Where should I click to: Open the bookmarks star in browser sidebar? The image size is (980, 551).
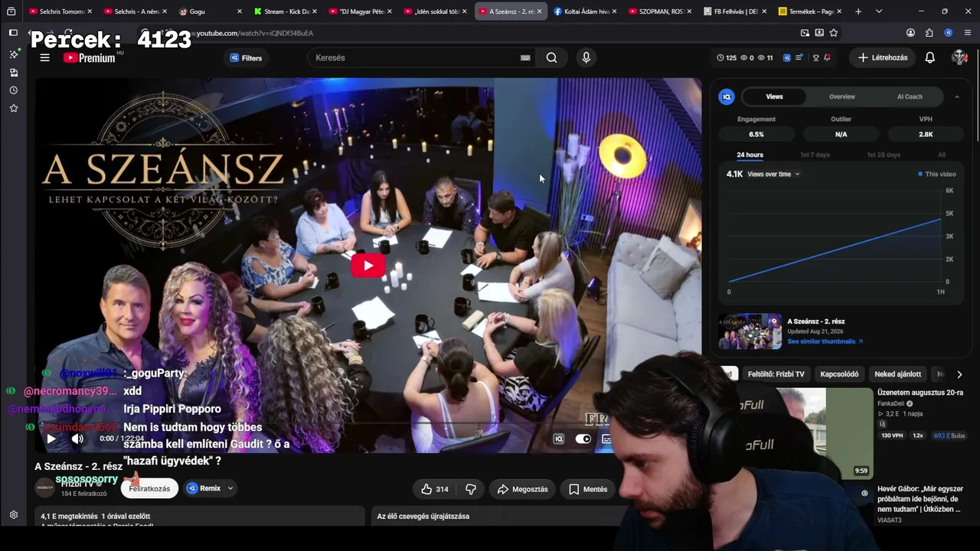click(13, 109)
